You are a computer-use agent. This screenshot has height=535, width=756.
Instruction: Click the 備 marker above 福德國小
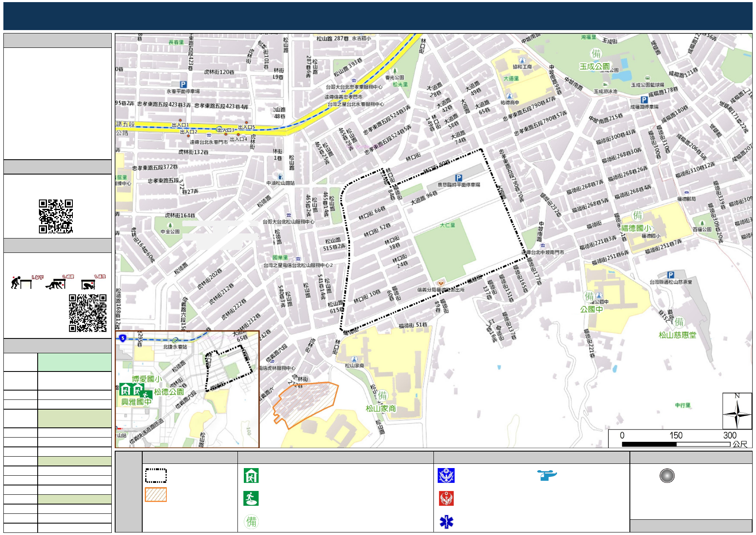click(x=637, y=215)
